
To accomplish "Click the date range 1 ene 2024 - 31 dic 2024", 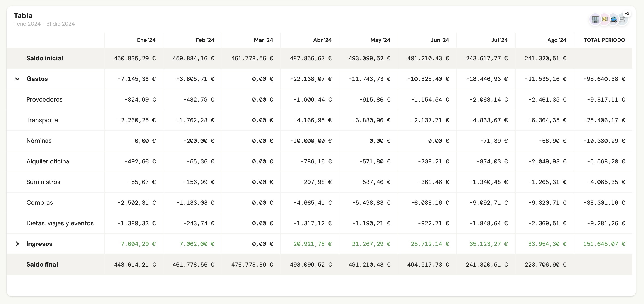I will pyautogui.click(x=44, y=24).
